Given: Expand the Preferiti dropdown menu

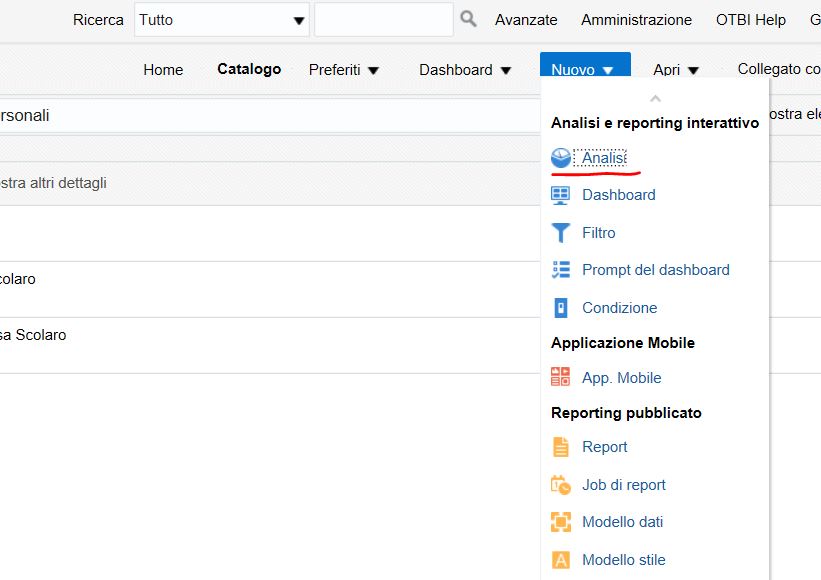Looking at the screenshot, I should click(344, 70).
